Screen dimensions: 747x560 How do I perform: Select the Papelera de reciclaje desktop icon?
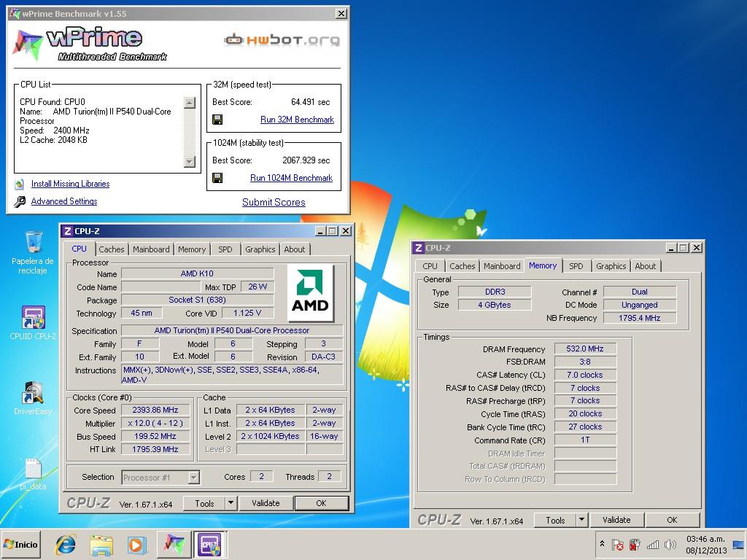32,252
